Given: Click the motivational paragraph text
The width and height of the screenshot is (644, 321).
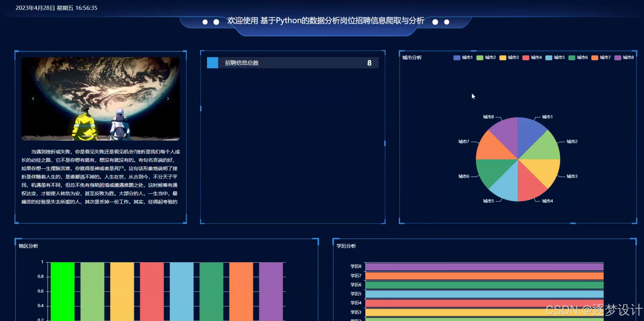Looking at the screenshot, I should pyautogui.click(x=100, y=177).
